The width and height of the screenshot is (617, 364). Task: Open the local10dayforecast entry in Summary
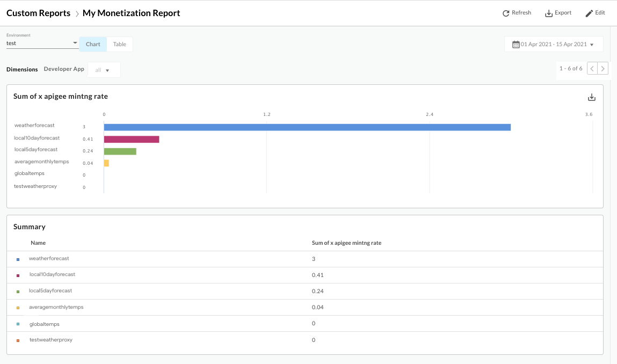point(53,274)
